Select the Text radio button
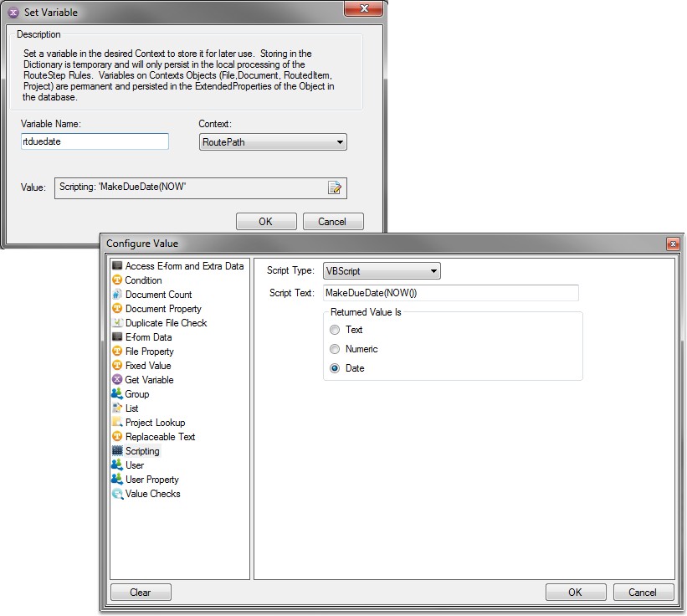 [x=335, y=330]
